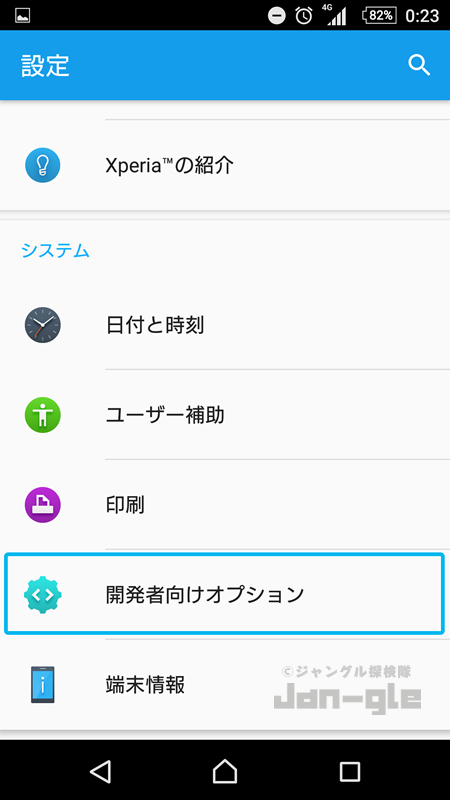
Task: Open 端末情報 entry
Action: pos(225,684)
